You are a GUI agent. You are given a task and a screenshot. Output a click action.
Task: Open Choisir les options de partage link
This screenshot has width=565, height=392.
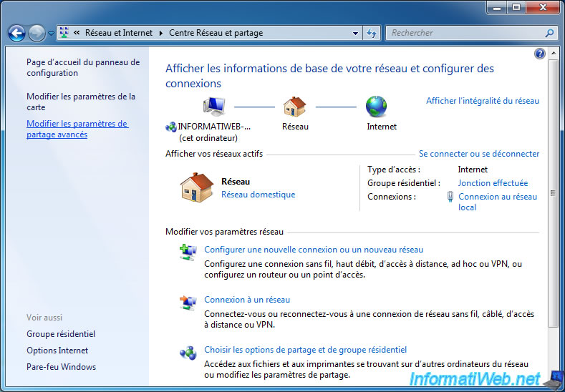tap(305, 350)
